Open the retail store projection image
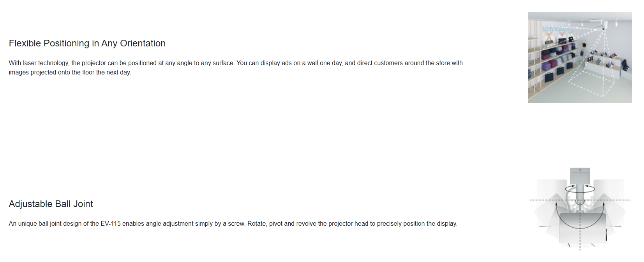This screenshot has height=262, width=644. pos(580,57)
